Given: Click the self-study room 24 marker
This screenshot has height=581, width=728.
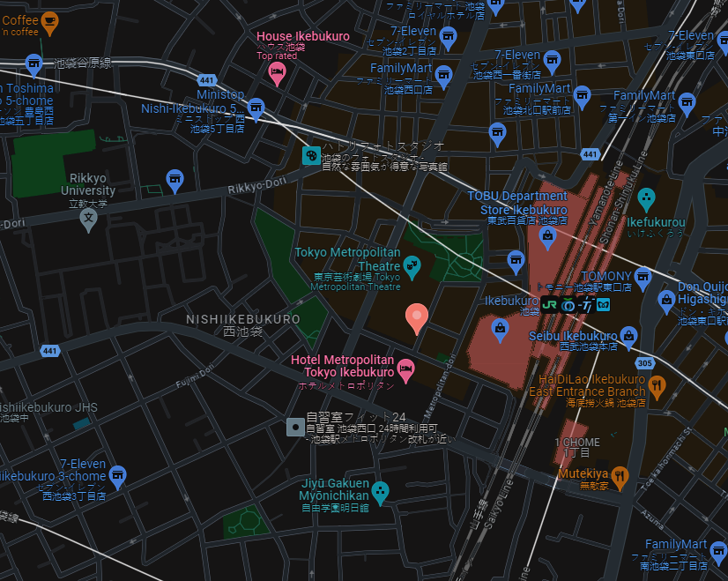Looking at the screenshot, I should click(295, 428).
